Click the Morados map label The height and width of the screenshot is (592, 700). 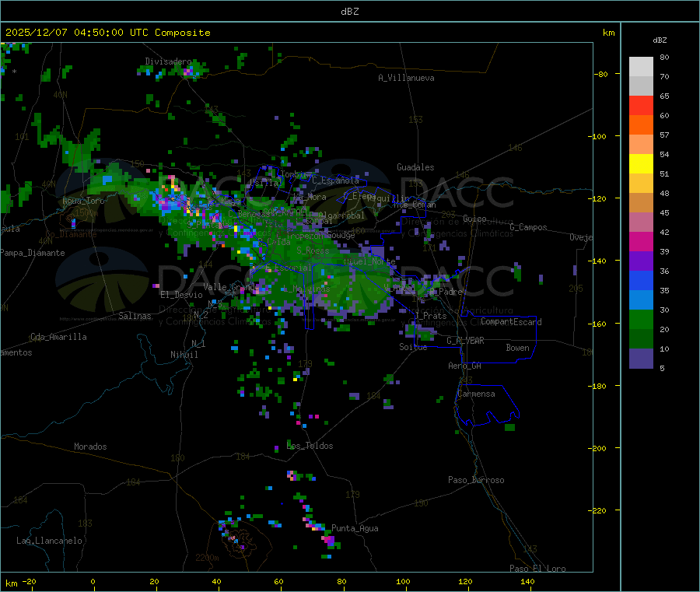coord(90,447)
